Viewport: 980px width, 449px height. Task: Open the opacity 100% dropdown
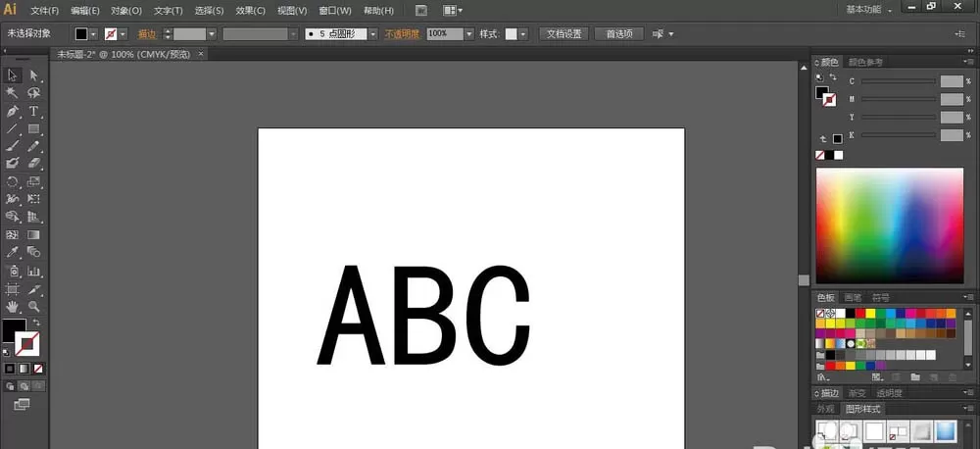469,33
